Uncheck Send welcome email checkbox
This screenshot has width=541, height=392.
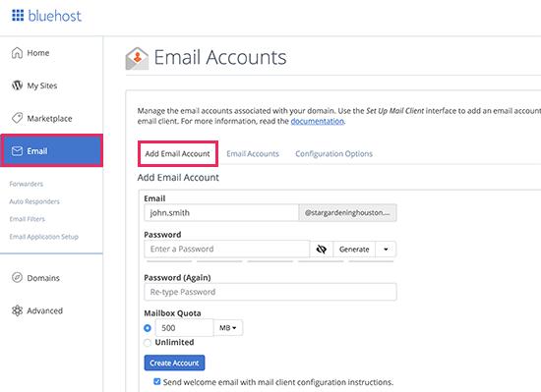pos(157,381)
